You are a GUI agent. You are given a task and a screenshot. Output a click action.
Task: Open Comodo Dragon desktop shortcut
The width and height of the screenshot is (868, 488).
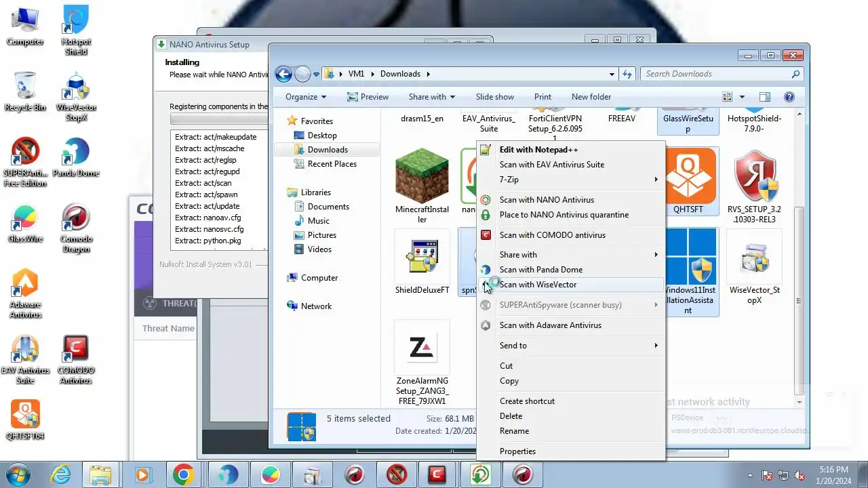point(76,228)
